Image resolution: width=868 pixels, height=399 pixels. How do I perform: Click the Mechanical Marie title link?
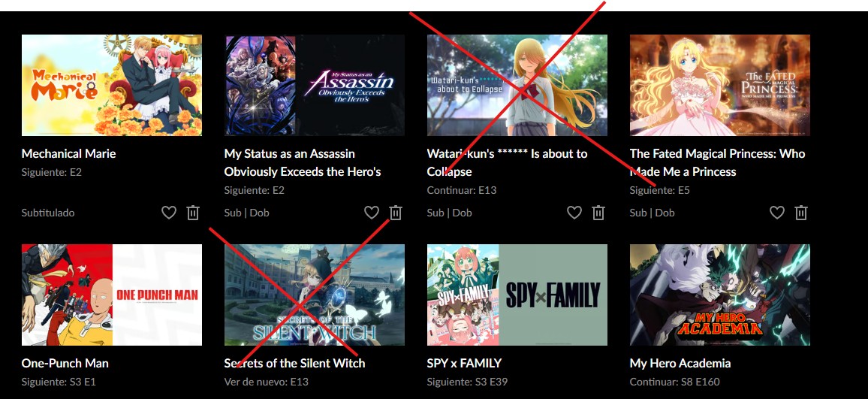[68, 153]
